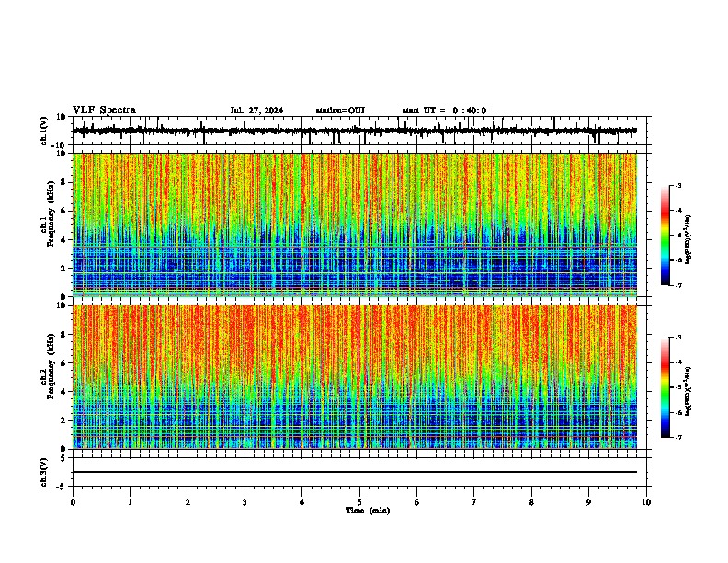Click tick label "3" on the time axis
The width and height of the screenshot is (728, 563).
click(245, 502)
